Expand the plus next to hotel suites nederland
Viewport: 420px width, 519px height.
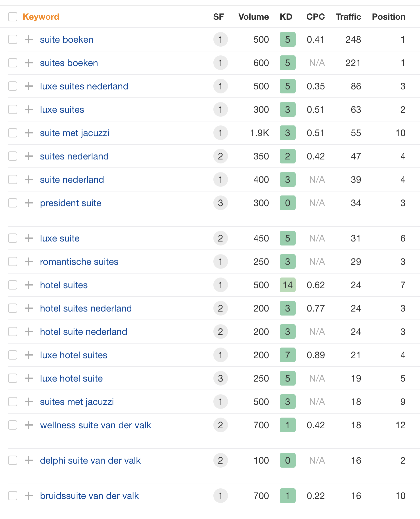point(29,308)
